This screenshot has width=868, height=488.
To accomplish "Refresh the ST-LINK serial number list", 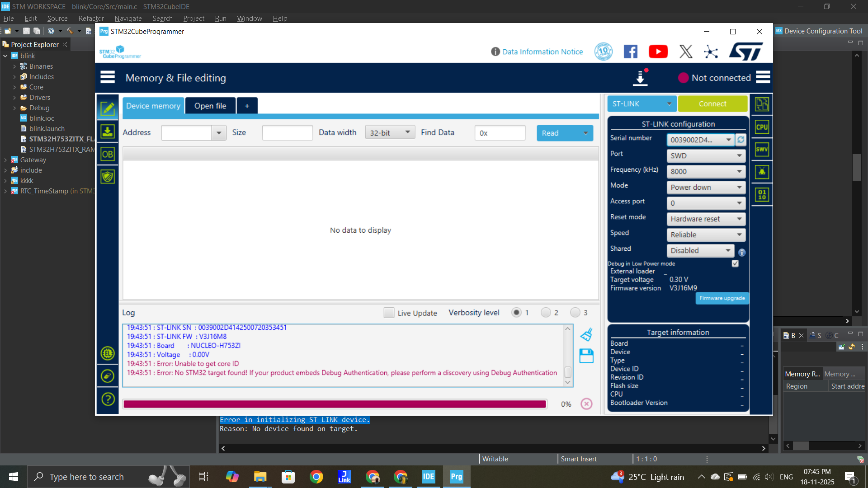I will (x=741, y=140).
